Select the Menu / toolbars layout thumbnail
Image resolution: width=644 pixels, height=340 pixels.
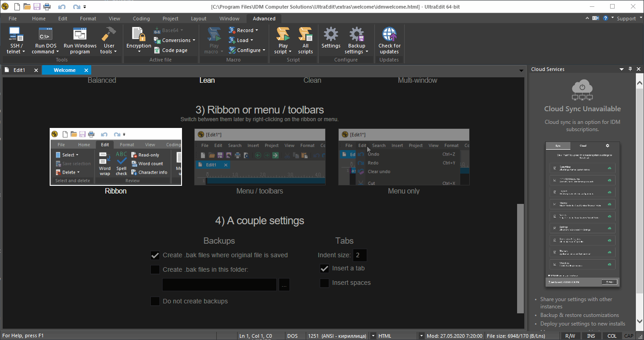(x=260, y=157)
